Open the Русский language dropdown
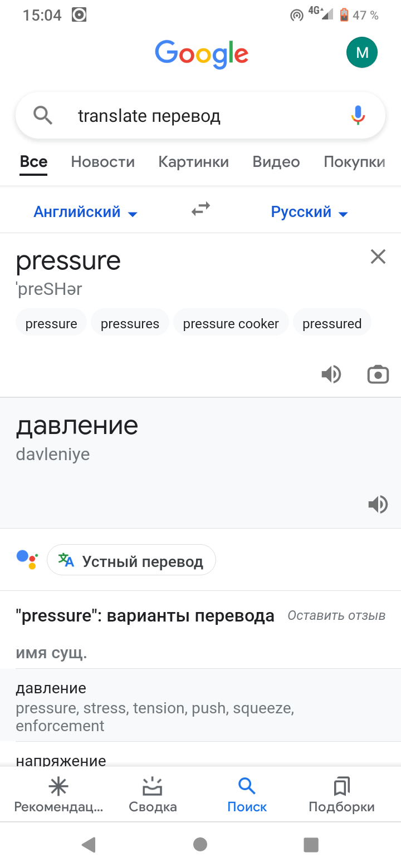Image resolution: width=401 pixels, height=868 pixels. pos(309,212)
